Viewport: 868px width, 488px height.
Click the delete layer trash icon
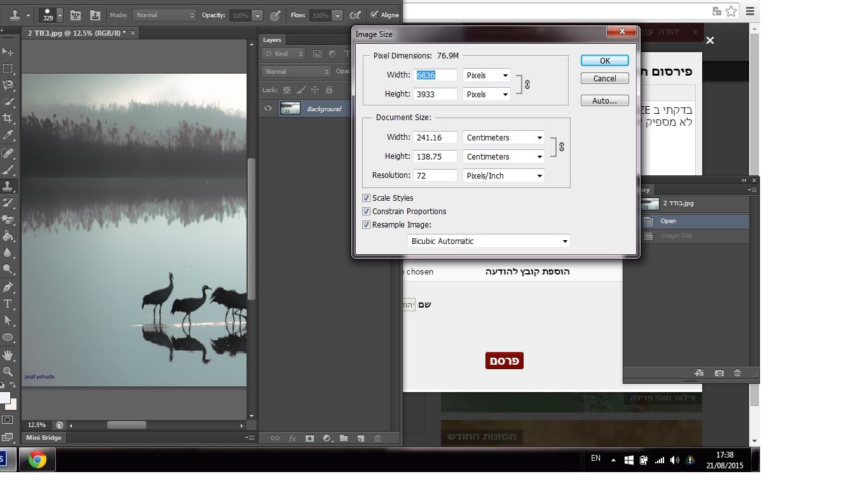377,438
